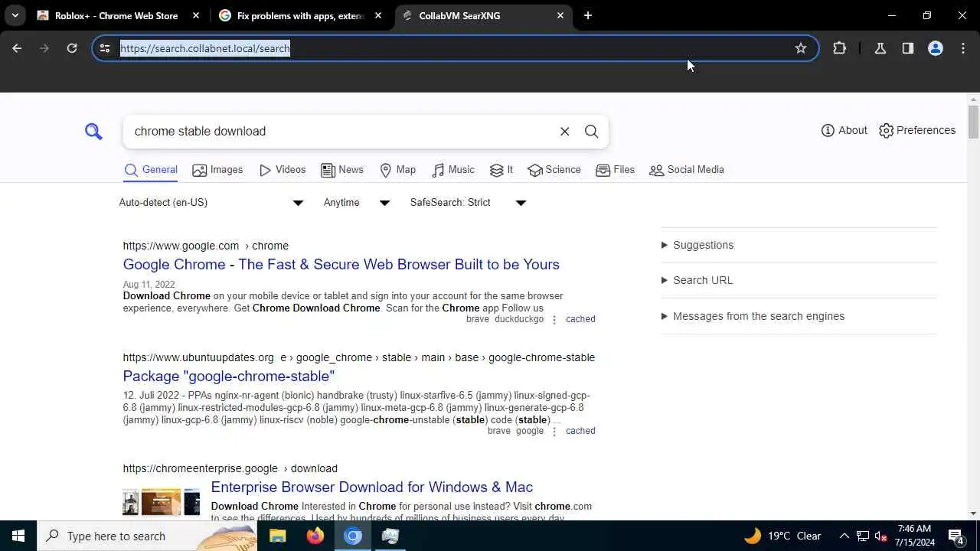Open Chrome Labs flask icon

[880, 48]
